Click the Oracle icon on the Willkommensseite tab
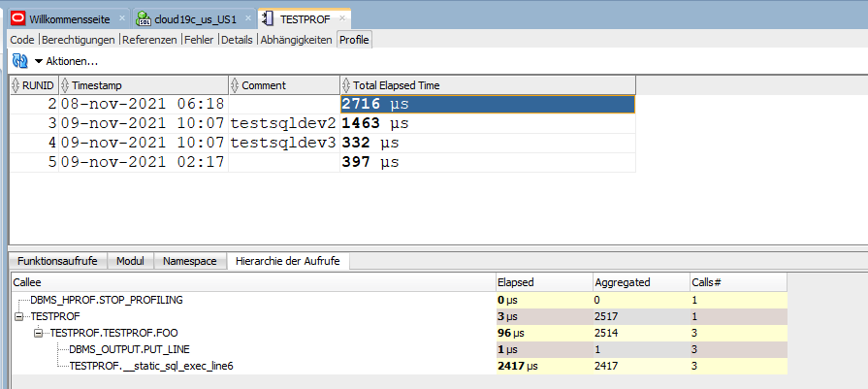Screen dimensions: 868x389 click(x=18, y=19)
